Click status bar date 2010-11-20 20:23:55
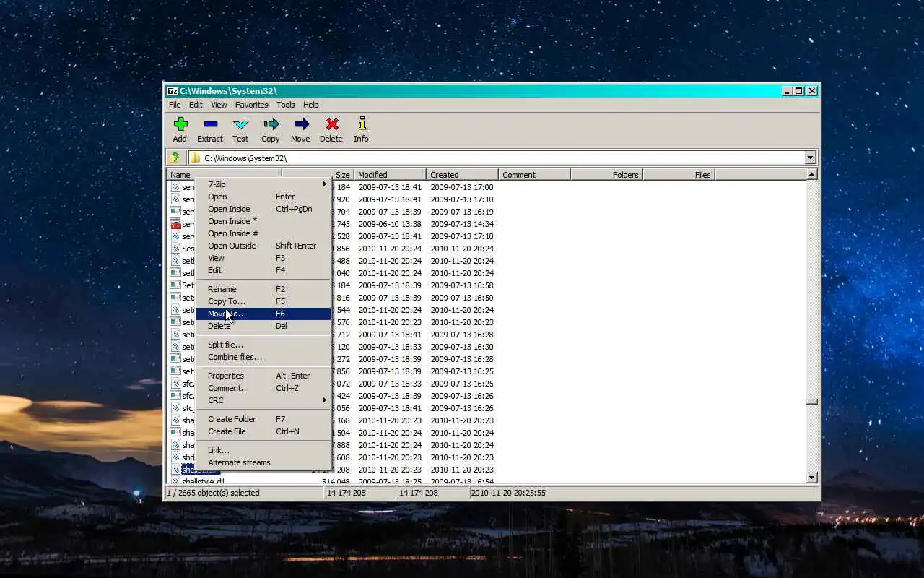 (508, 493)
